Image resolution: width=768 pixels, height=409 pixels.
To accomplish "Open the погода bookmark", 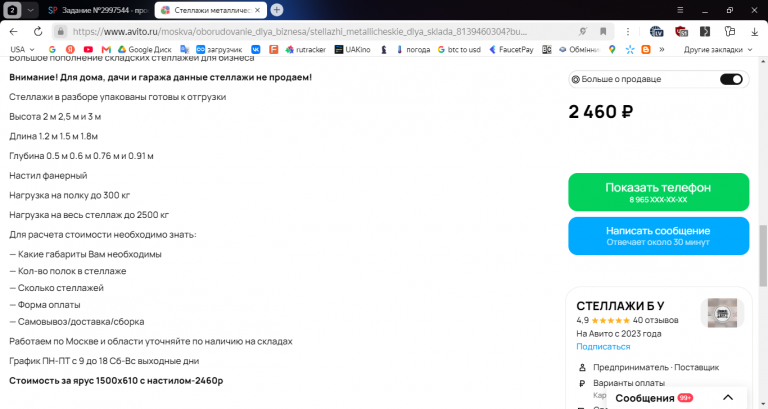I will [x=413, y=49].
